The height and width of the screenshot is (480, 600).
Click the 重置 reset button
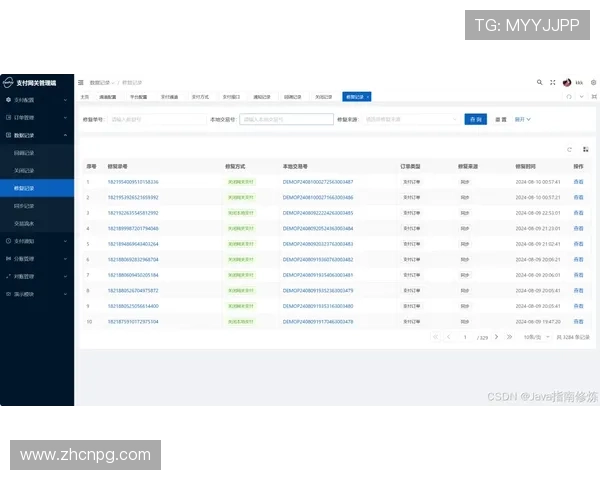point(500,119)
